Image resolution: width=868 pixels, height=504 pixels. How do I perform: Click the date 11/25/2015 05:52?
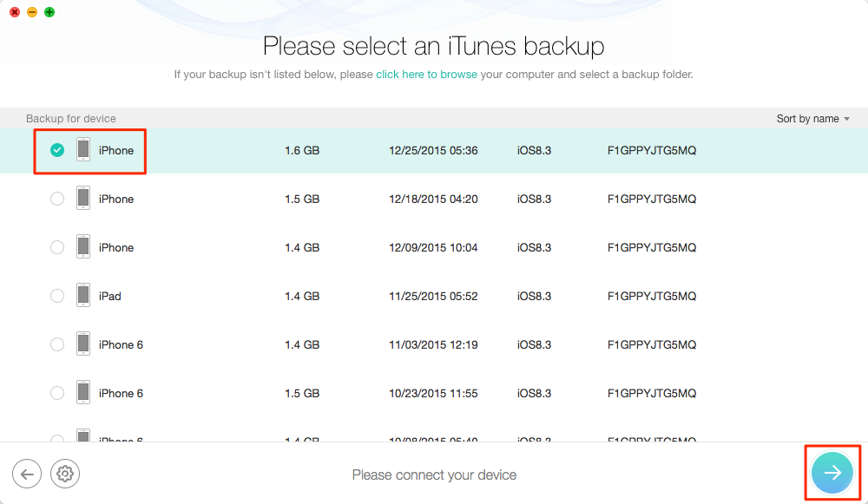[433, 297]
